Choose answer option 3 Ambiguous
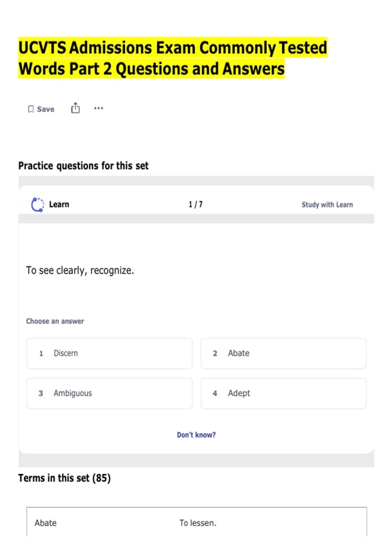Viewport: 392px width, 556px height. (x=109, y=393)
